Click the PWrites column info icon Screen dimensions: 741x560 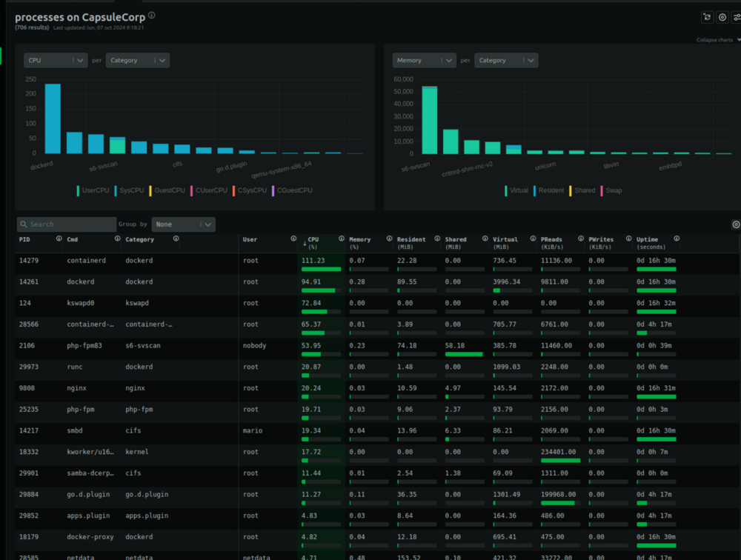tap(628, 239)
